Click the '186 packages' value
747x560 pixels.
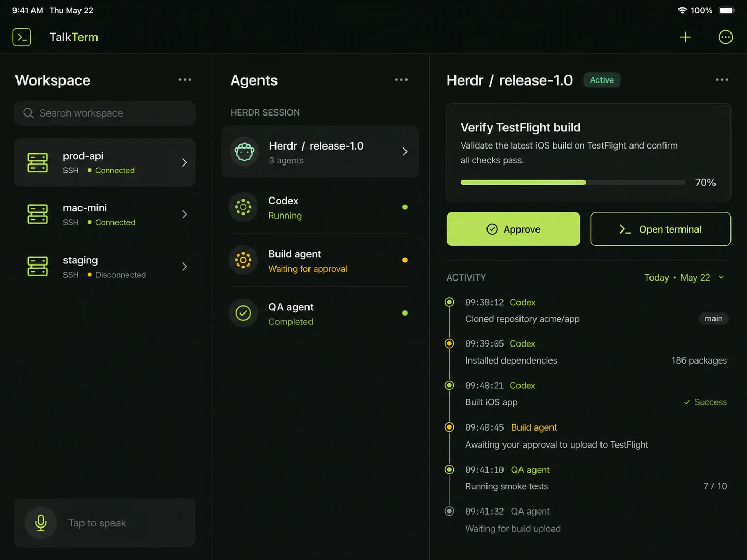(x=699, y=360)
